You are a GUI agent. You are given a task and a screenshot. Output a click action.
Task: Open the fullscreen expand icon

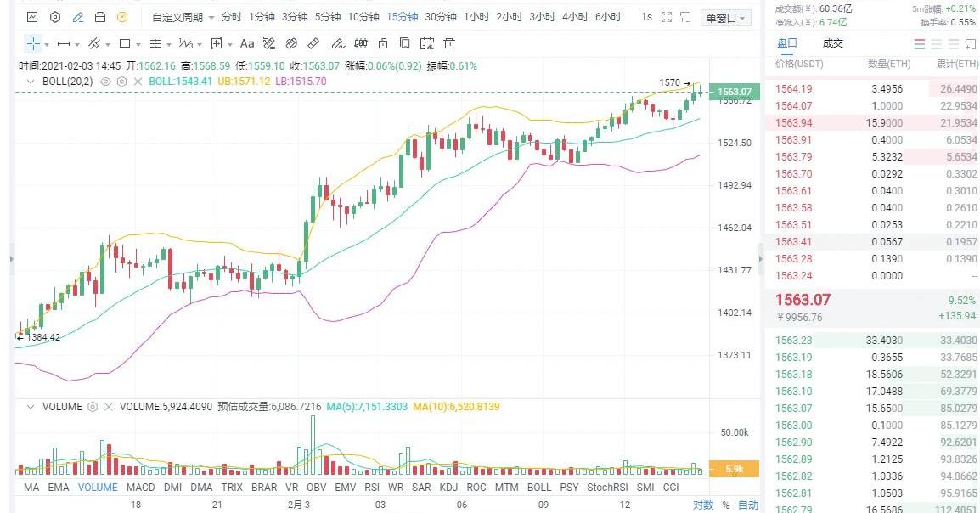pos(665,17)
